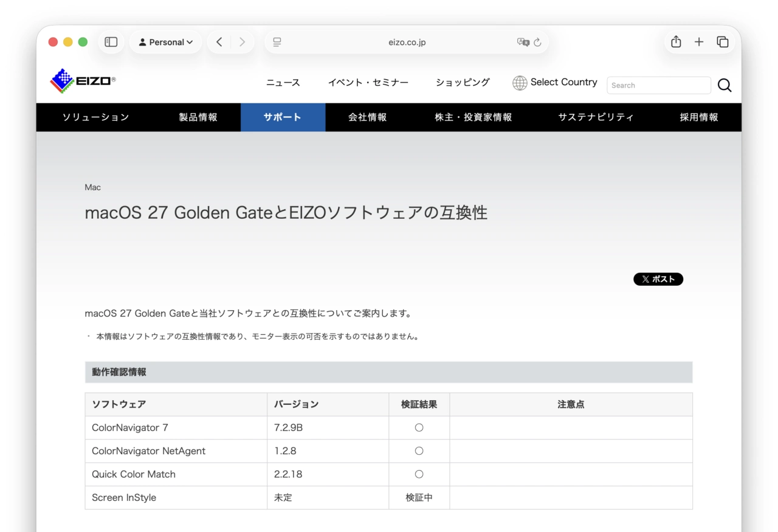
Task: Open the ソリューション menu
Action: (96, 117)
